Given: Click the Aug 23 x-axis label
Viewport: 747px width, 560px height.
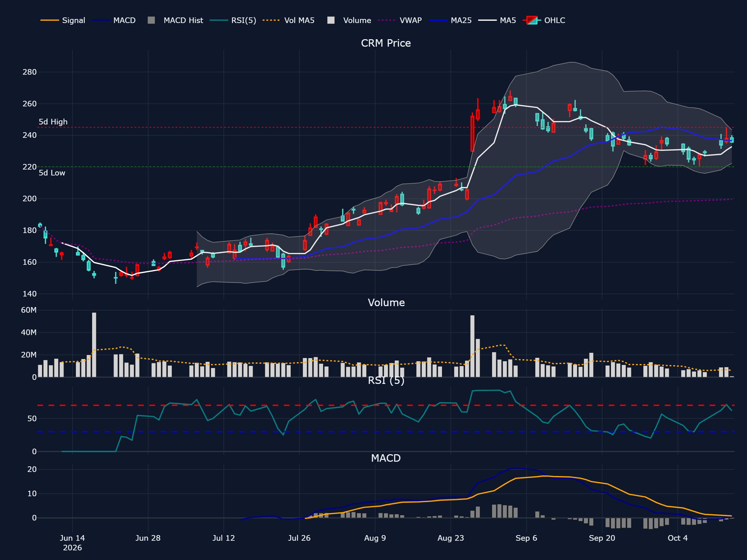Looking at the screenshot, I should tap(450, 538).
